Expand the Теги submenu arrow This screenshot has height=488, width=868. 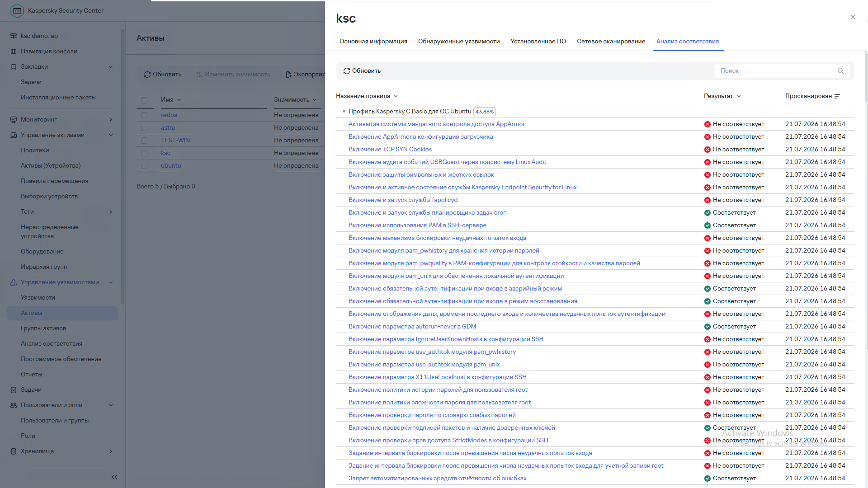(111, 212)
